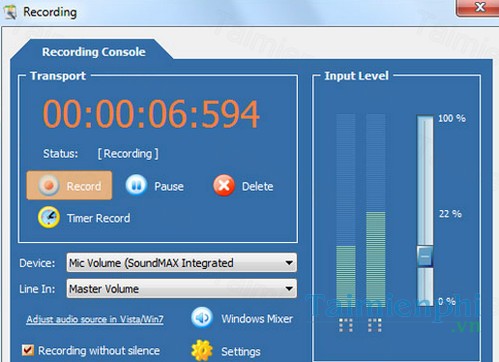The image size is (499, 362).
Task: Click the red Delete X icon
Action: 224,185
